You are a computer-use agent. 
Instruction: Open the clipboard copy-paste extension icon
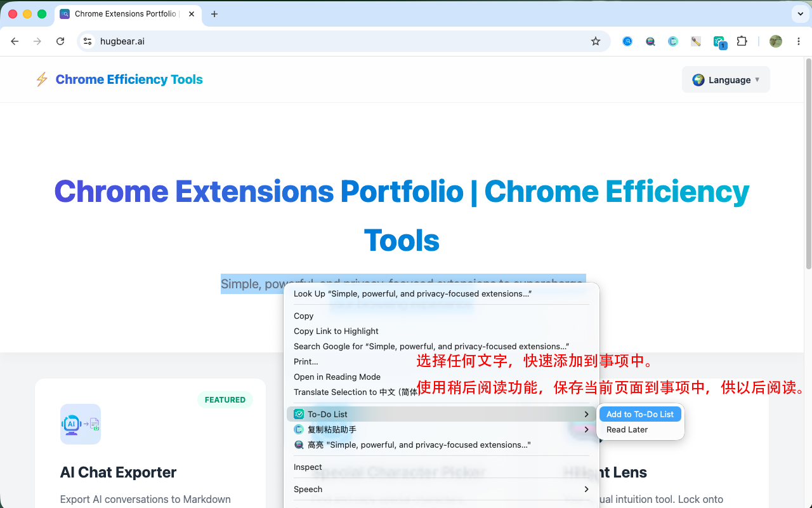673,41
